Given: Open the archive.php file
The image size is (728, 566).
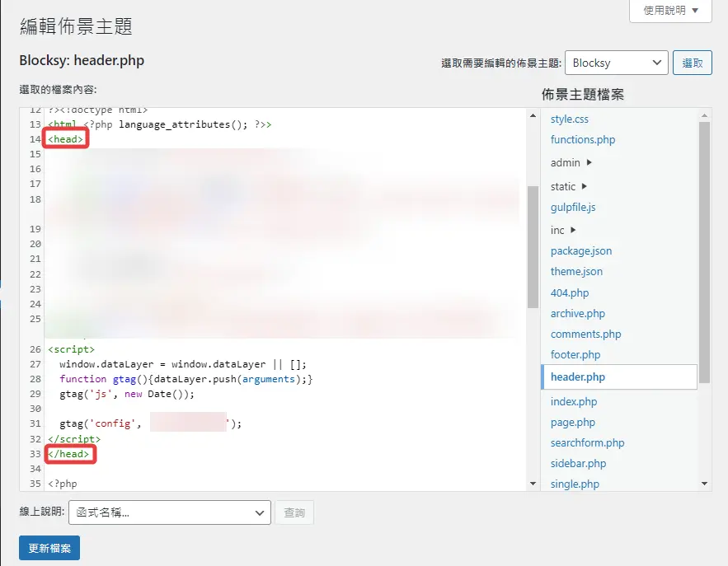Looking at the screenshot, I should tap(578, 314).
